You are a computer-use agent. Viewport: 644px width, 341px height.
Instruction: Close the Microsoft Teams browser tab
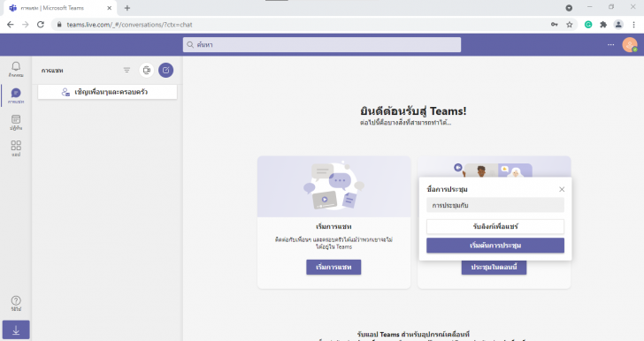110,8
